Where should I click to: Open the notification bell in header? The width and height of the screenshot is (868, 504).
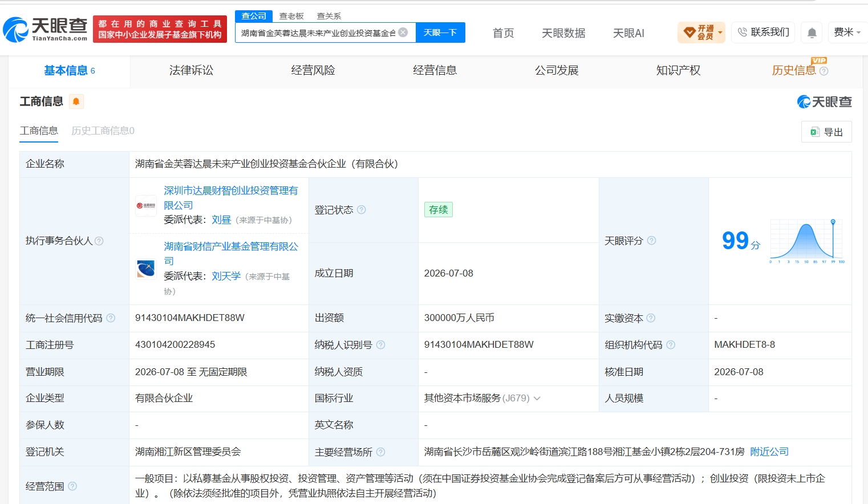point(812,33)
